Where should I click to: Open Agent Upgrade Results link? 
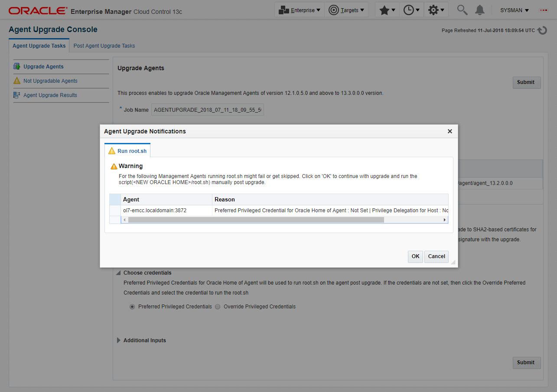[x=50, y=95]
